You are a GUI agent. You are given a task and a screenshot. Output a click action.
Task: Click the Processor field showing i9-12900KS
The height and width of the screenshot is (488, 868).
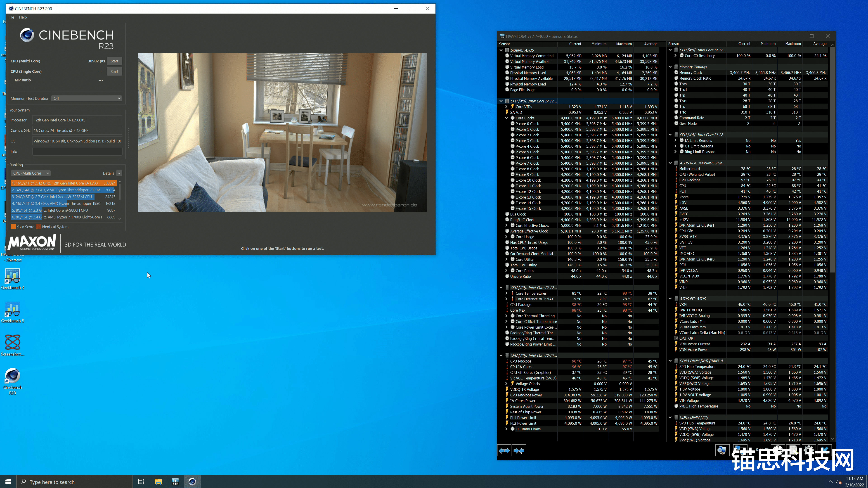[x=78, y=120]
